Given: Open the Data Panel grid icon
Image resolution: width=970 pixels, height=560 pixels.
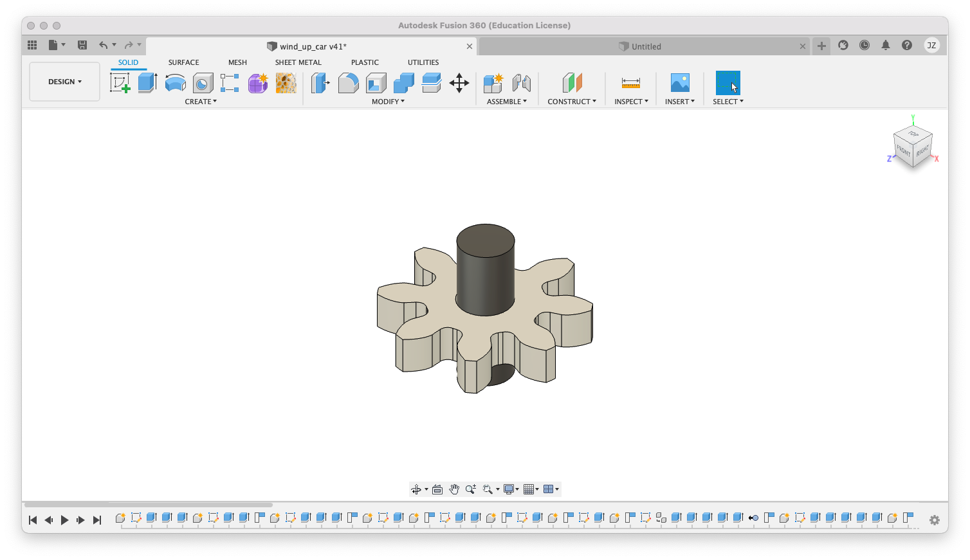Looking at the screenshot, I should click(32, 45).
